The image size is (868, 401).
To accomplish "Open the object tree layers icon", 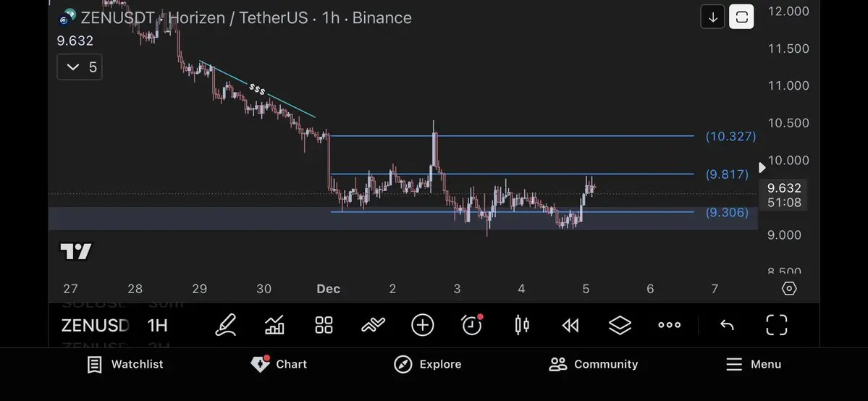I will (620, 325).
